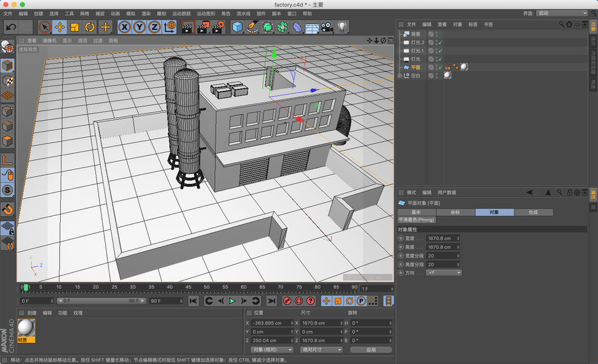Add a Floor environment object
598x364 pixels.
[x=312, y=27]
